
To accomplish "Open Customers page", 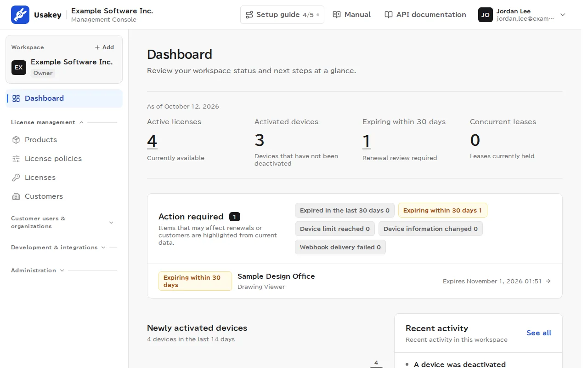I will coord(64,196).
